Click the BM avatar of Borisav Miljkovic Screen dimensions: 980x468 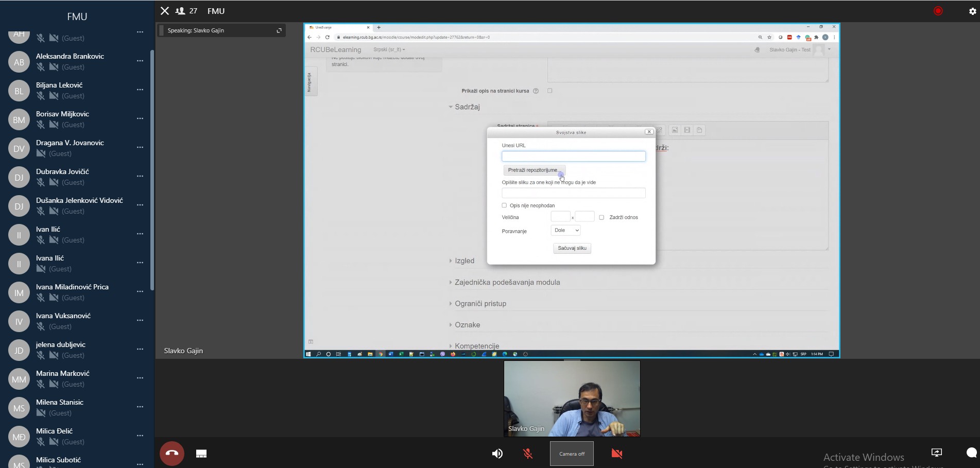pos(19,120)
